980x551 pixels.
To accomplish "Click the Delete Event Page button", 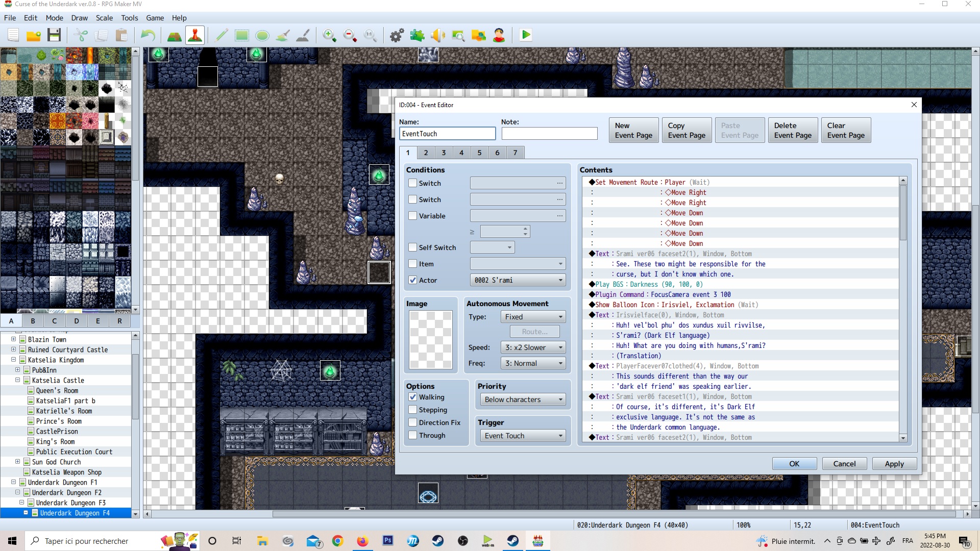I will 793,130.
